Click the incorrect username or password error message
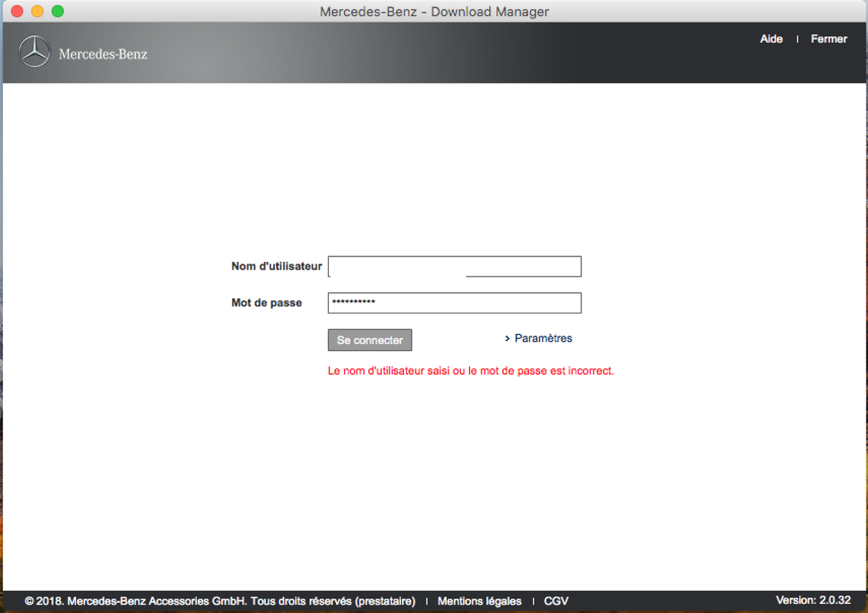Screen dimensions: 868x613 (471, 371)
